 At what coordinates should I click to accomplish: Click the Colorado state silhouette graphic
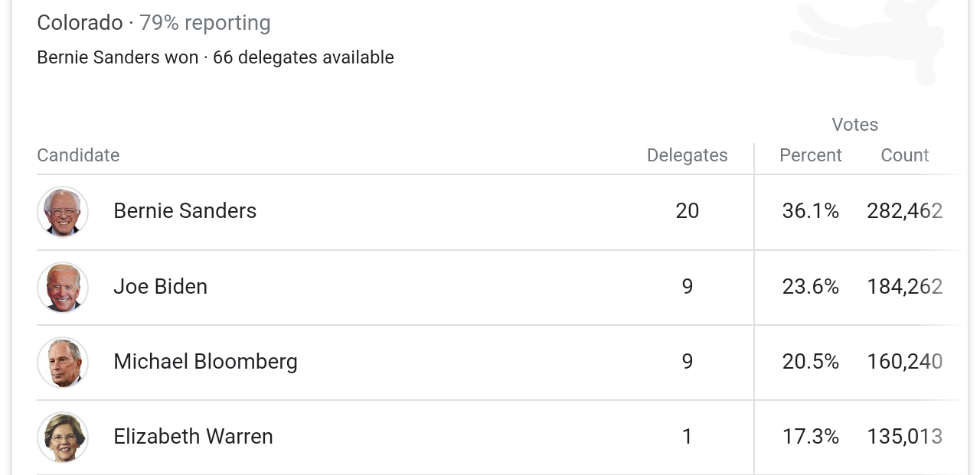(865, 40)
